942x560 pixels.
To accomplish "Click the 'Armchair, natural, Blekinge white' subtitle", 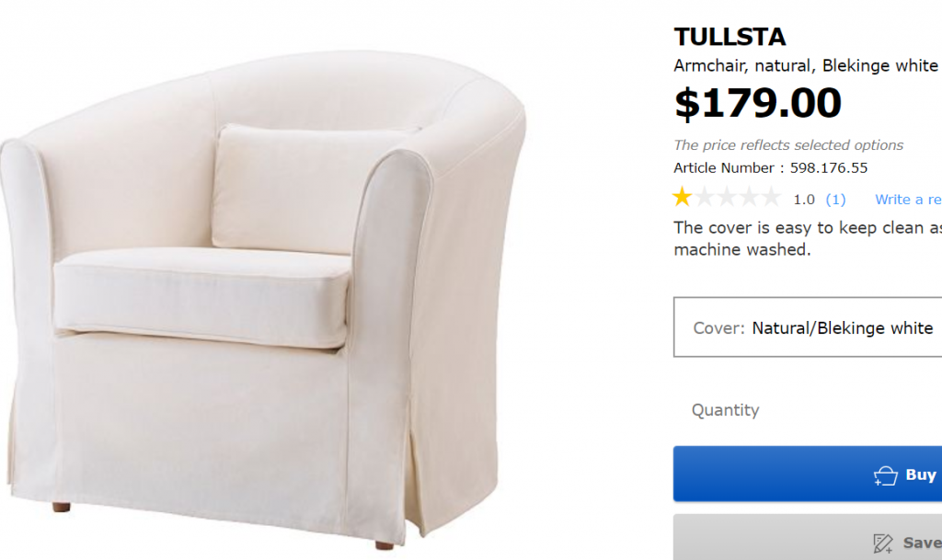I will [x=806, y=65].
